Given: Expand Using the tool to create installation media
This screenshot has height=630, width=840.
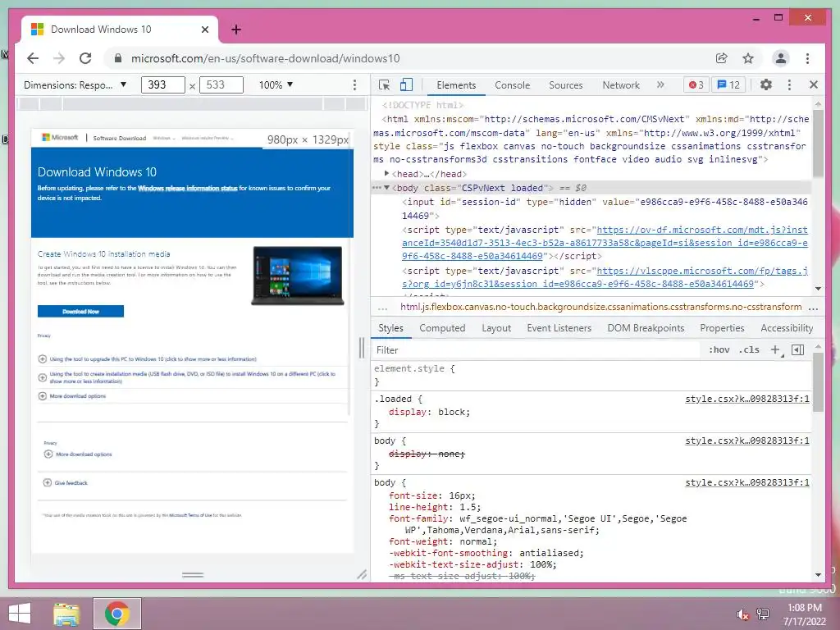Looking at the screenshot, I should 43,377.
